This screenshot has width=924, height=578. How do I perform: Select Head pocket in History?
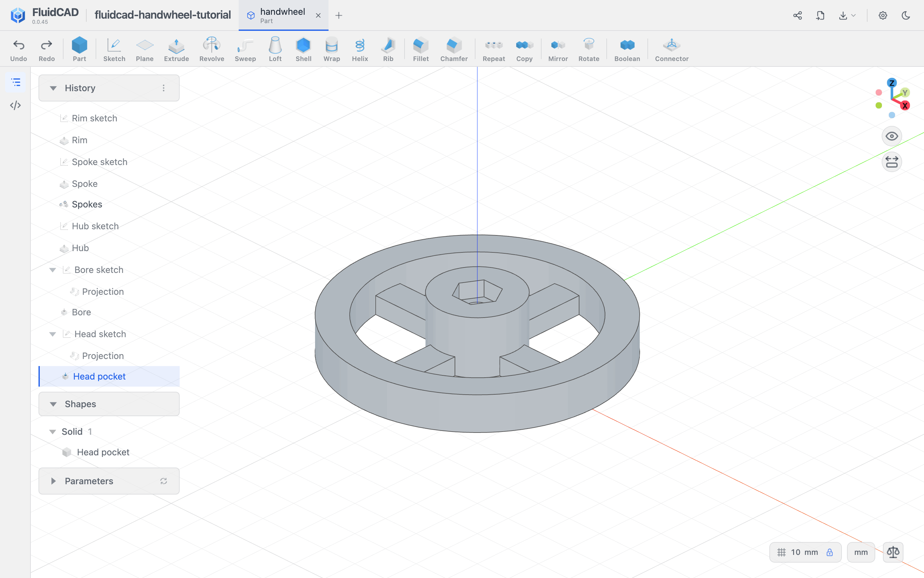point(109,377)
